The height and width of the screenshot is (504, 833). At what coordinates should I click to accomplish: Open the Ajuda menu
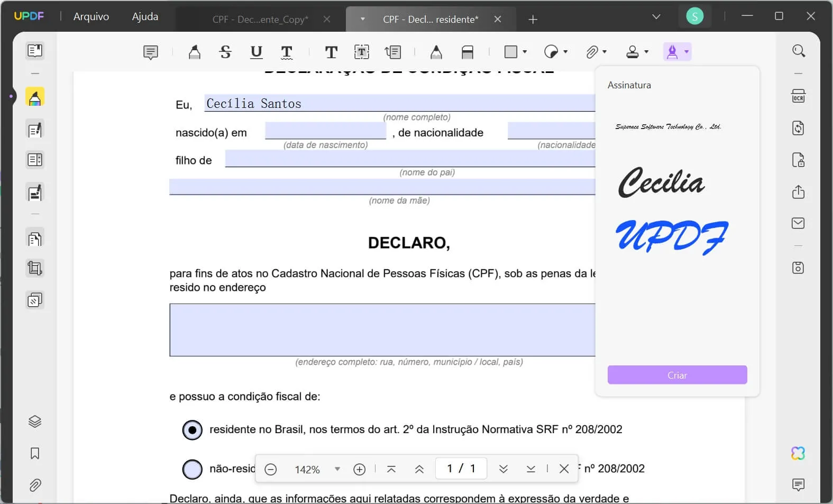145,16
